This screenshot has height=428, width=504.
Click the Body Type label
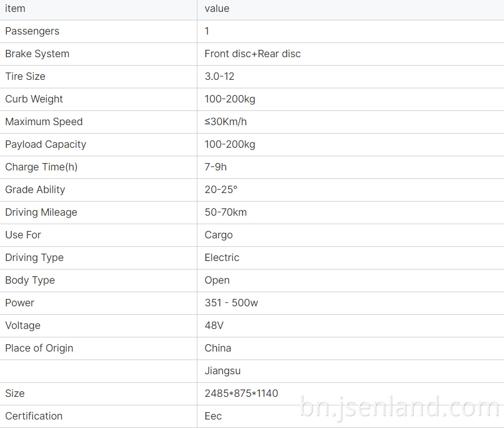[x=30, y=280]
